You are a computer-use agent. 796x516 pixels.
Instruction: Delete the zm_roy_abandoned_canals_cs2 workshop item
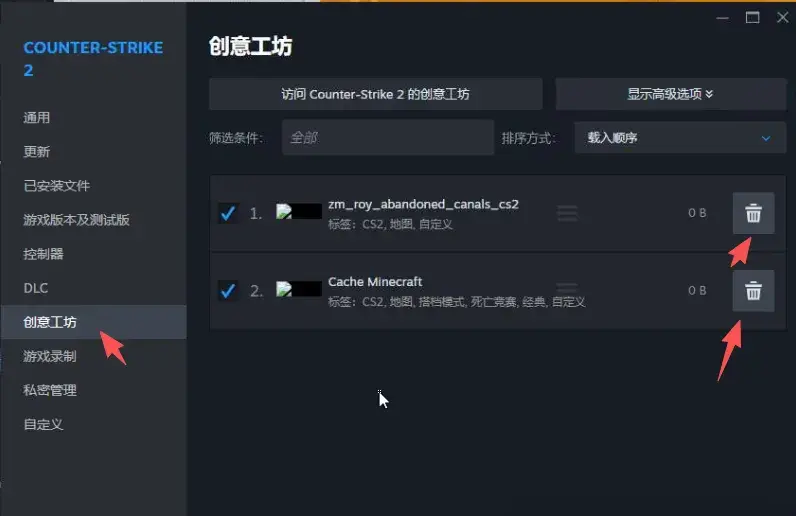[753, 213]
